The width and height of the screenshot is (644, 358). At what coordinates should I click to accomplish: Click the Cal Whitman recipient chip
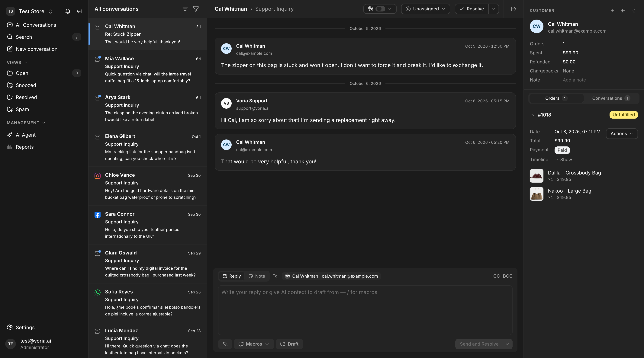(331, 276)
